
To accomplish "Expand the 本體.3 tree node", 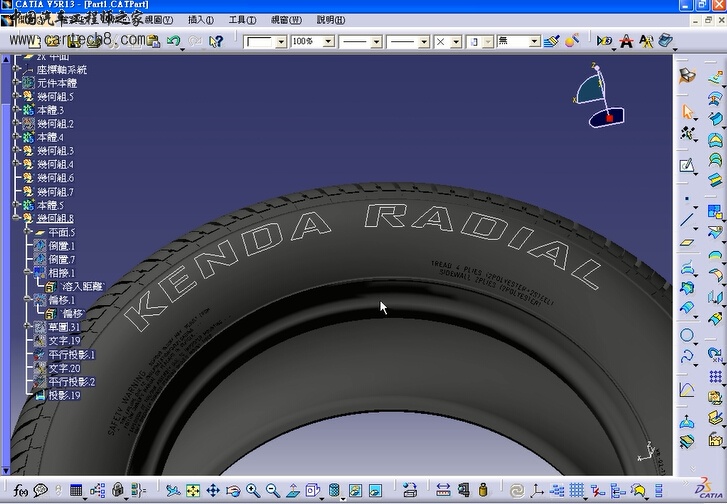I will point(16,109).
